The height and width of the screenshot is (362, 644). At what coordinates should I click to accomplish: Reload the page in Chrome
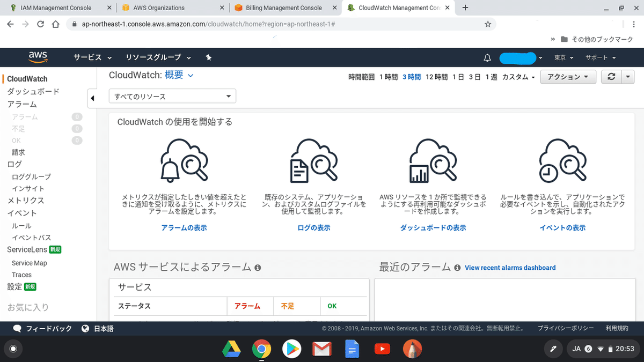(40, 24)
